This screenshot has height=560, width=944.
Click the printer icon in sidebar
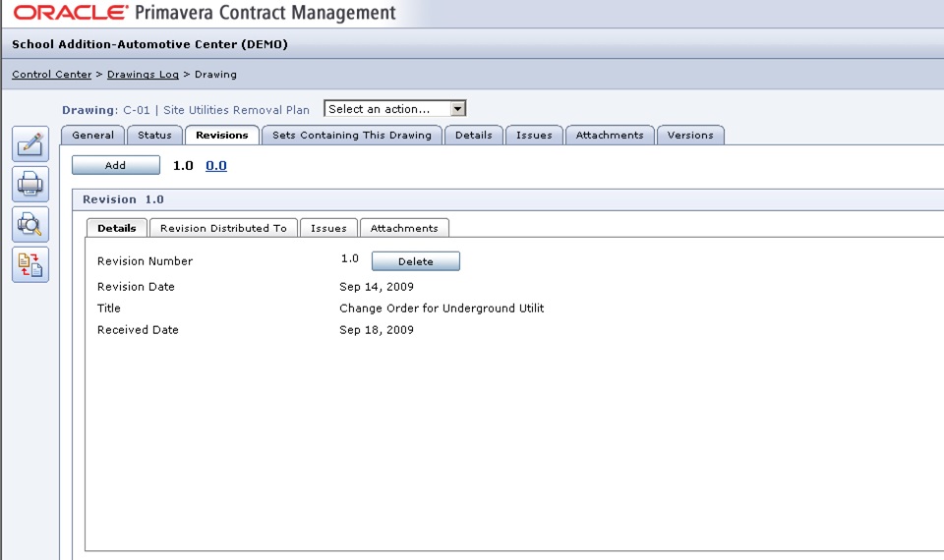click(29, 184)
